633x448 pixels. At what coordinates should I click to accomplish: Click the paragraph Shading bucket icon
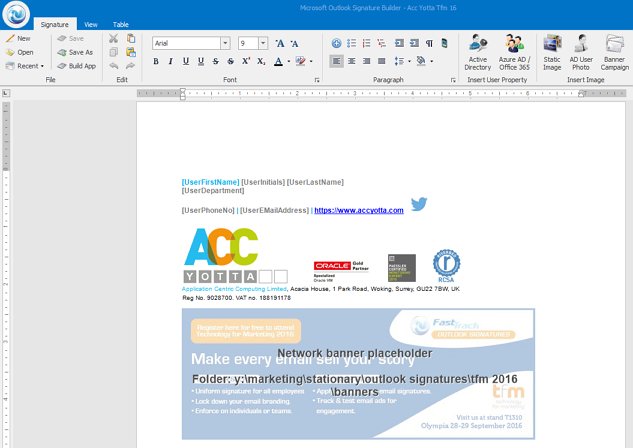point(421,61)
